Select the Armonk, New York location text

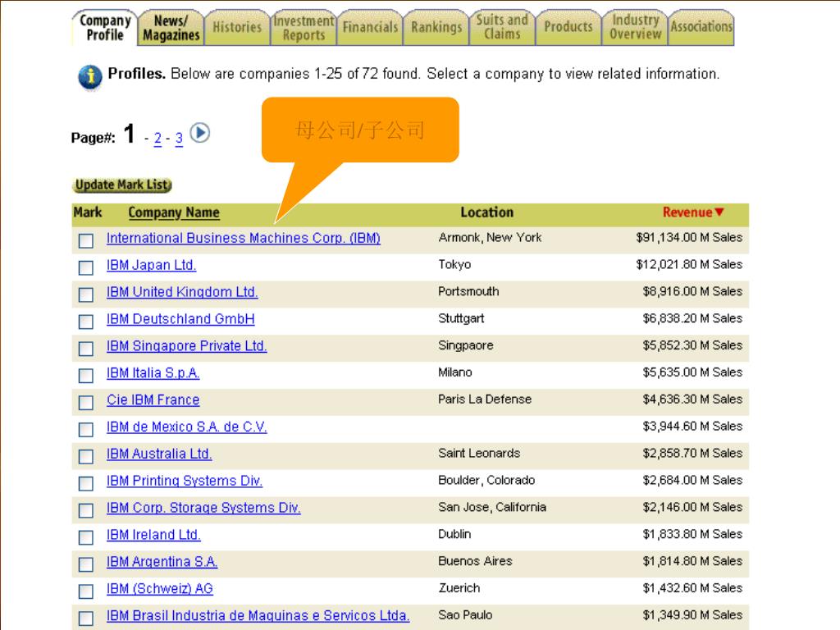coord(491,237)
